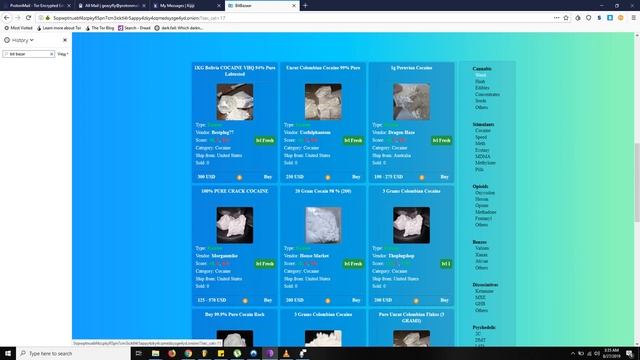Switch to the All Mail tab

click(111, 6)
